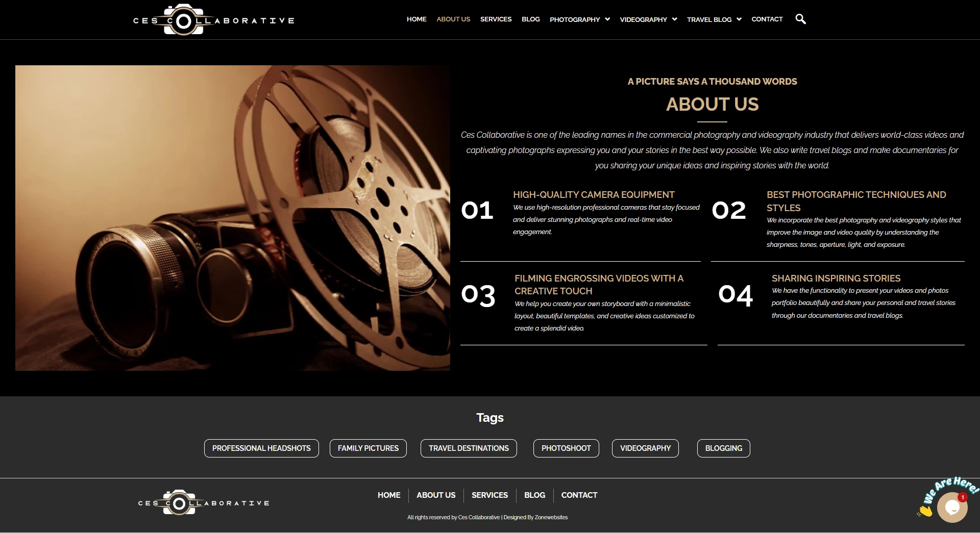The height and width of the screenshot is (533, 980).
Task: Go to Home in top navigation
Action: [x=416, y=19]
